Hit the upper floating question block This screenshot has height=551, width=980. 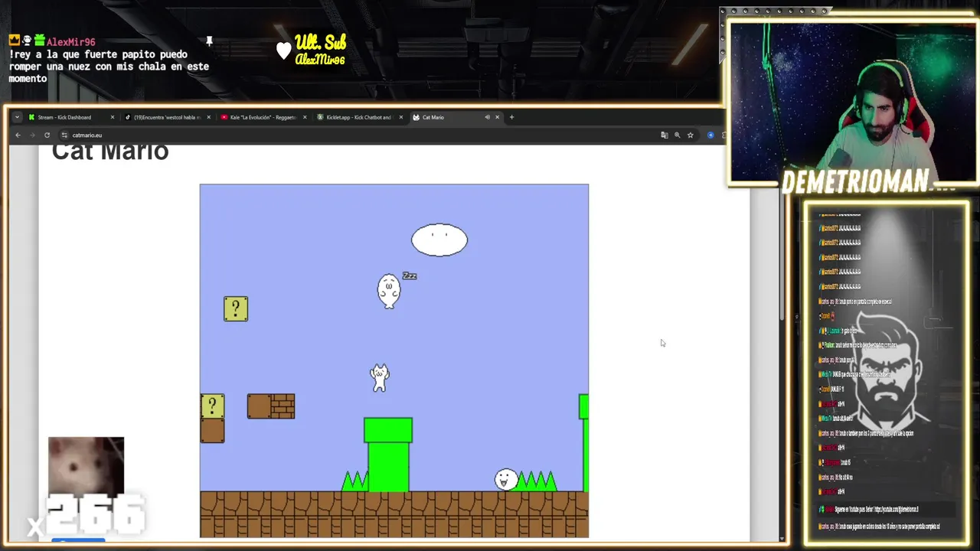point(236,308)
